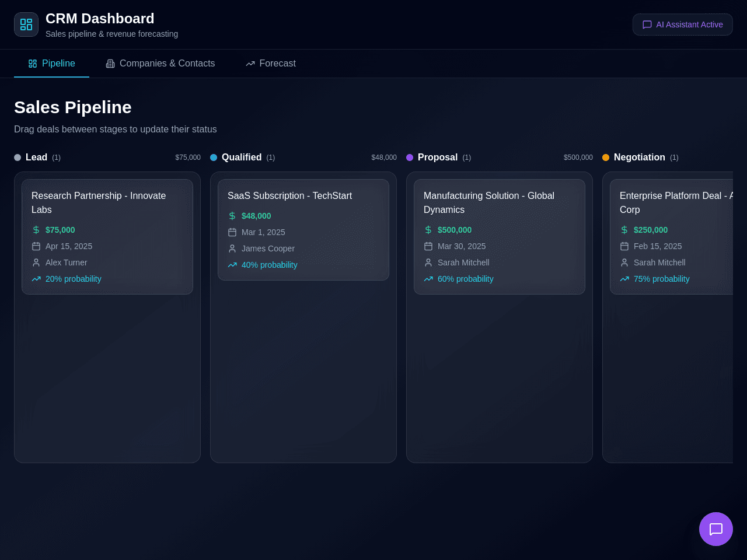
Task: Click the 75% probability label
Action: click(662, 279)
